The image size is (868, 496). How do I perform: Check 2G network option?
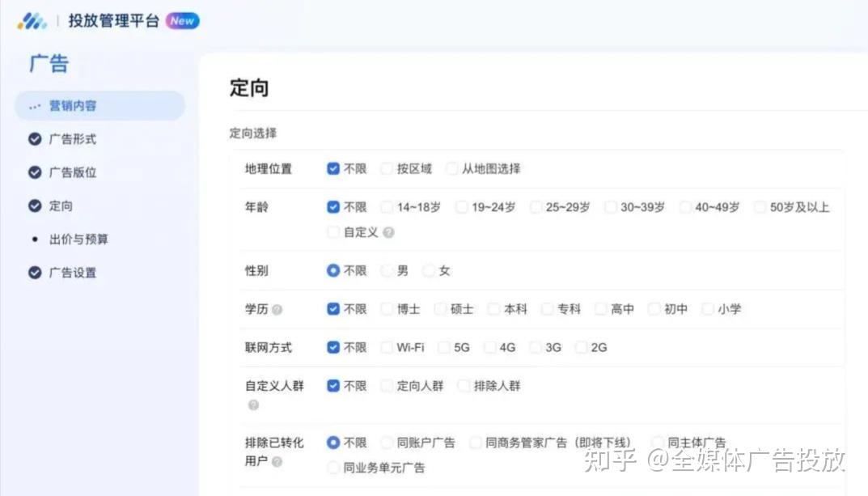581,347
